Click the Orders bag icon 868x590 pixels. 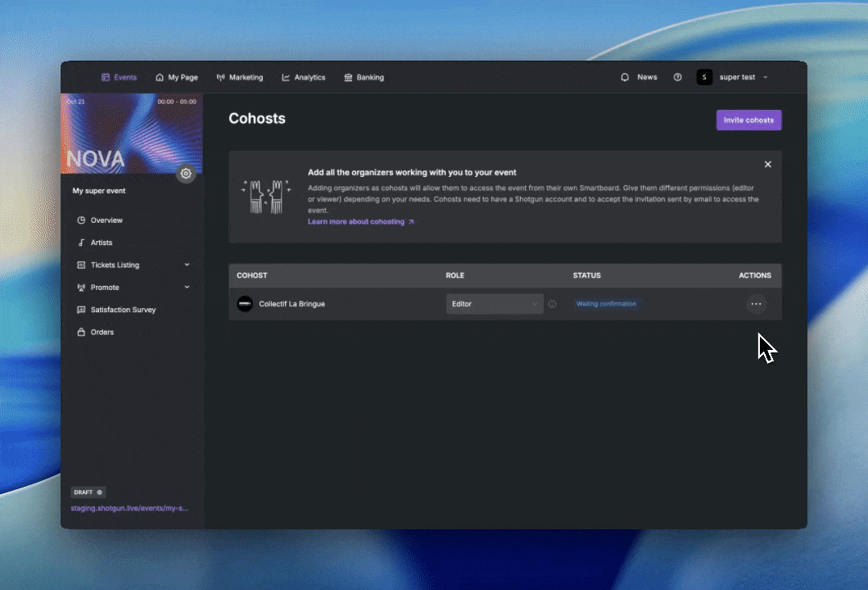(x=81, y=333)
